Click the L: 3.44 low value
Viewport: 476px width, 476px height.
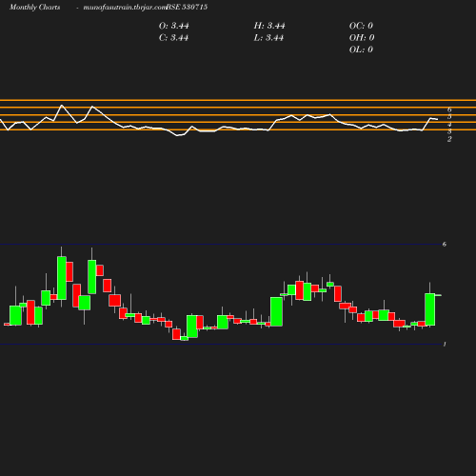tap(268, 38)
